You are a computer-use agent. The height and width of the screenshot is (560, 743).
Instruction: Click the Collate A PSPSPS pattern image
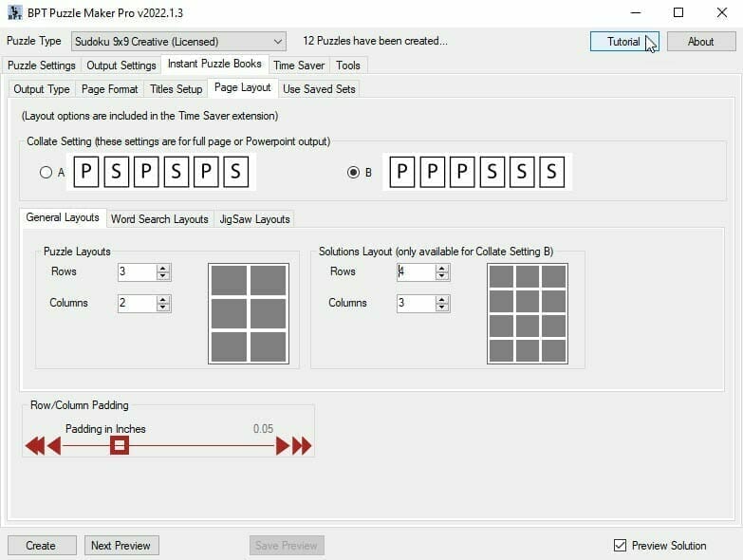[x=161, y=172]
